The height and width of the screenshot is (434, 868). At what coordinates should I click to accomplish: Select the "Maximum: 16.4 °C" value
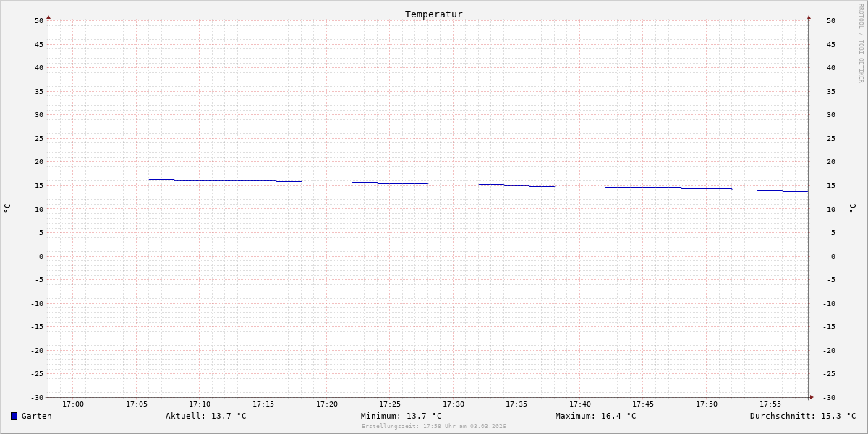click(x=596, y=416)
